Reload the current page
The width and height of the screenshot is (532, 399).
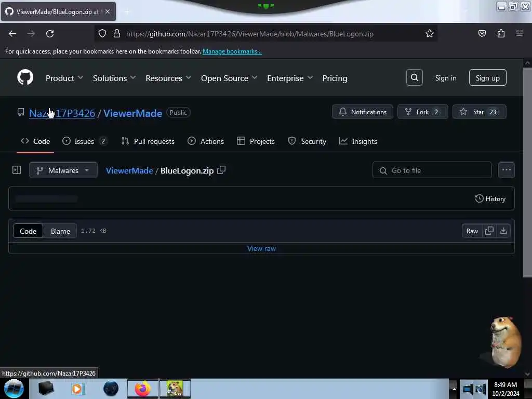click(50, 34)
